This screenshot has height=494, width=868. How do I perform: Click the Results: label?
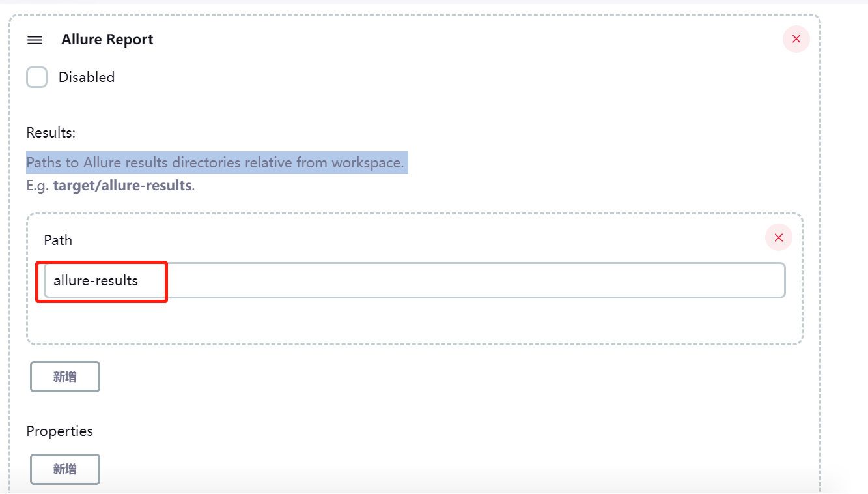tap(51, 133)
